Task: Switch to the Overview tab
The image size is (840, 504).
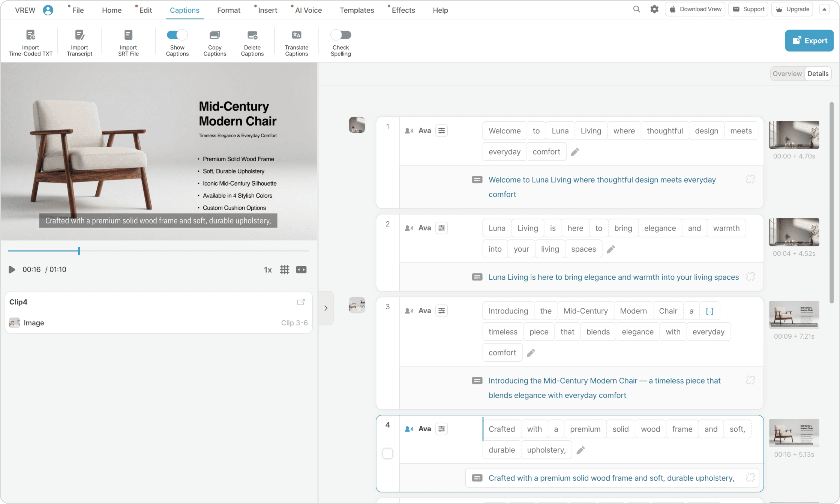Action: click(787, 73)
